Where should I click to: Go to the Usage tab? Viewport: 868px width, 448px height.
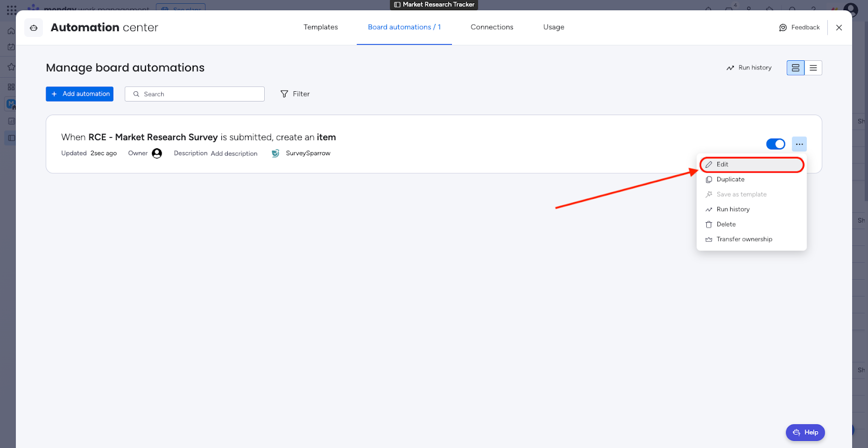click(x=553, y=27)
